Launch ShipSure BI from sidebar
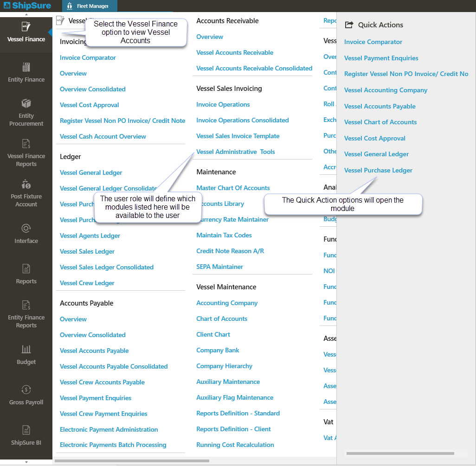 click(26, 430)
